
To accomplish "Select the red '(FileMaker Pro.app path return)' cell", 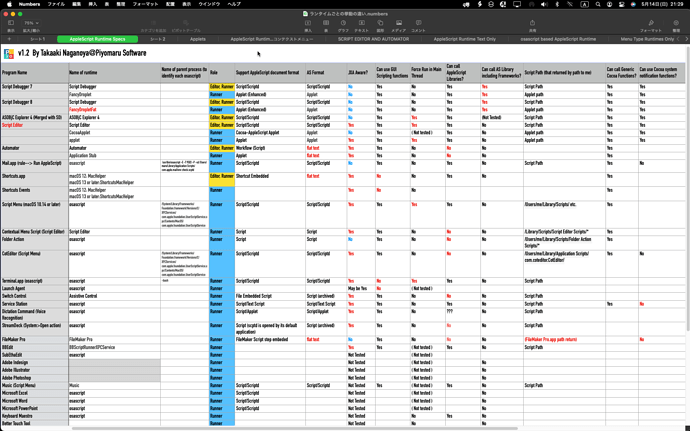I will tap(564, 340).
